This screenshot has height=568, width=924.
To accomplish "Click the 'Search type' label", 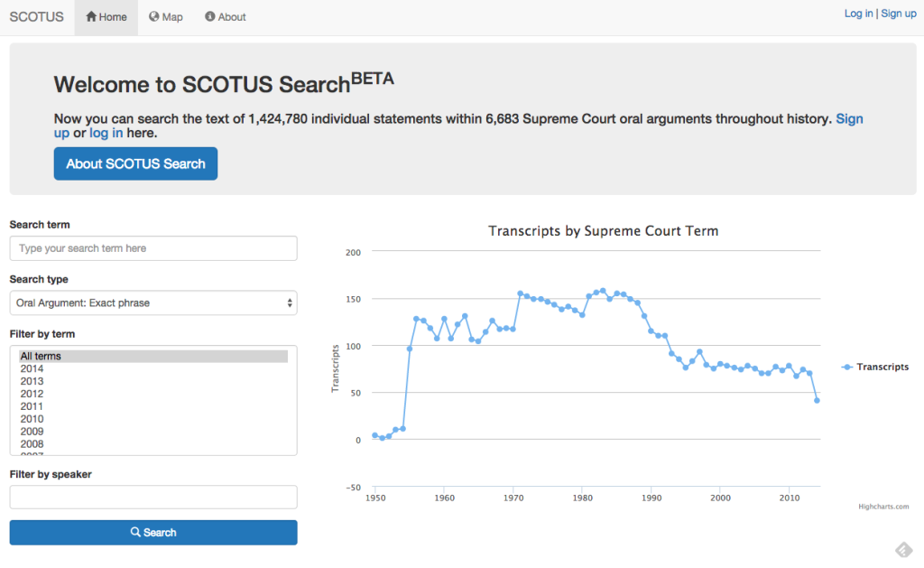I will 39,279.
